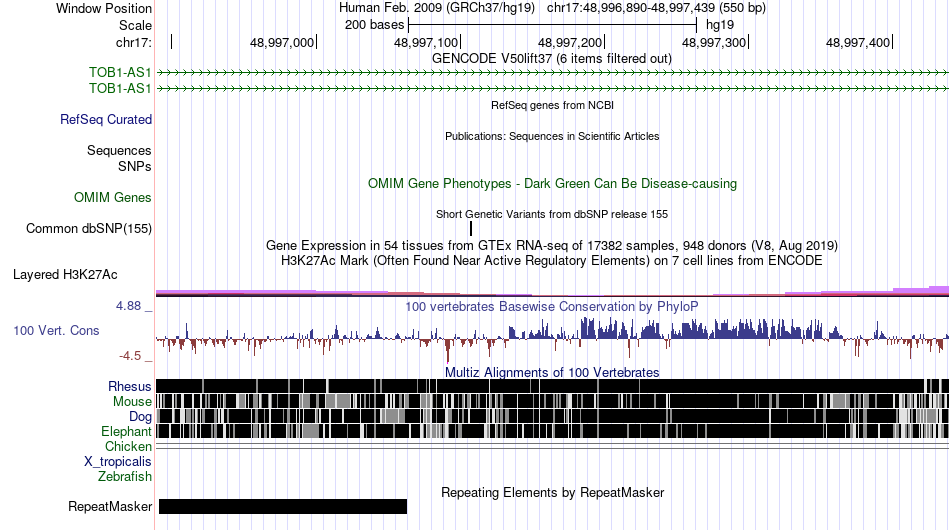
Task: Click Publications: Sequences in Scientific Articles title
Action: click(x=552, y=136)
